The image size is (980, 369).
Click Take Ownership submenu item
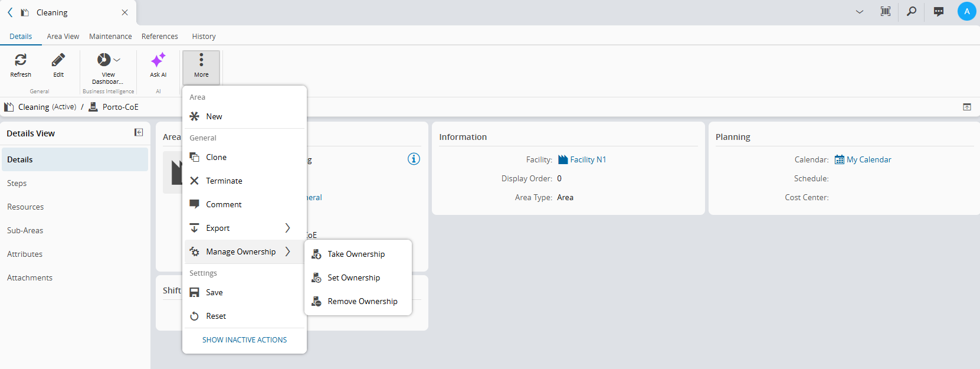click(x=358, y=254)
